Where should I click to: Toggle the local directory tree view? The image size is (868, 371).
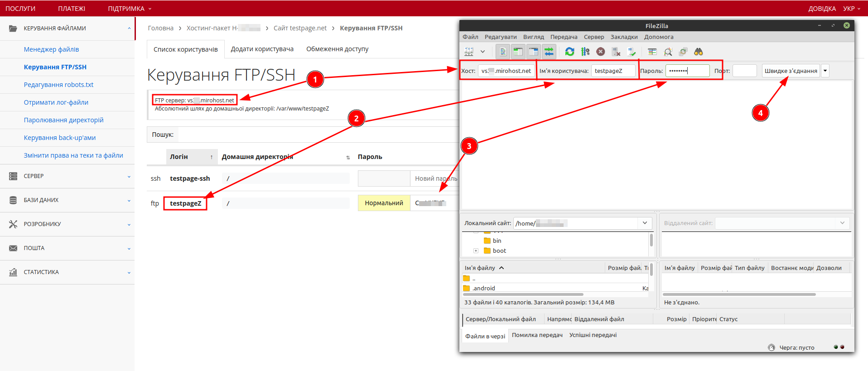(x=518, y=52)
